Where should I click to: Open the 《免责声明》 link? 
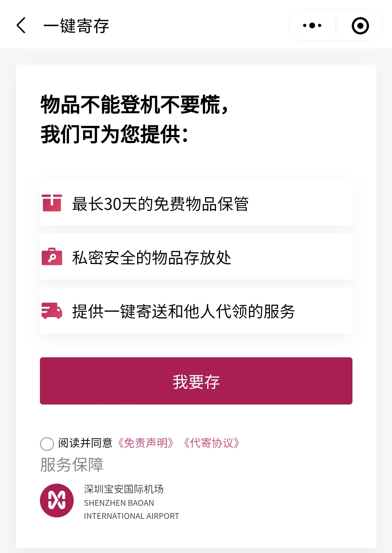click(x=146, y=443)
